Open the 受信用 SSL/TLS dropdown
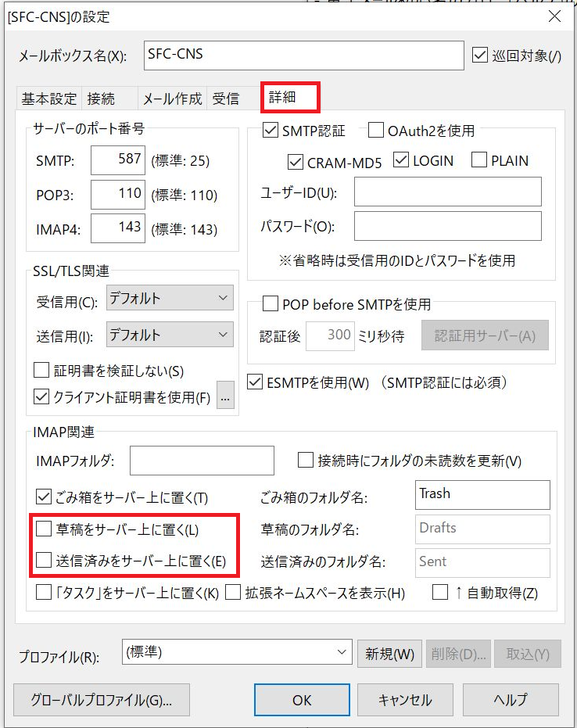577x728 pixels. (170, 298)
